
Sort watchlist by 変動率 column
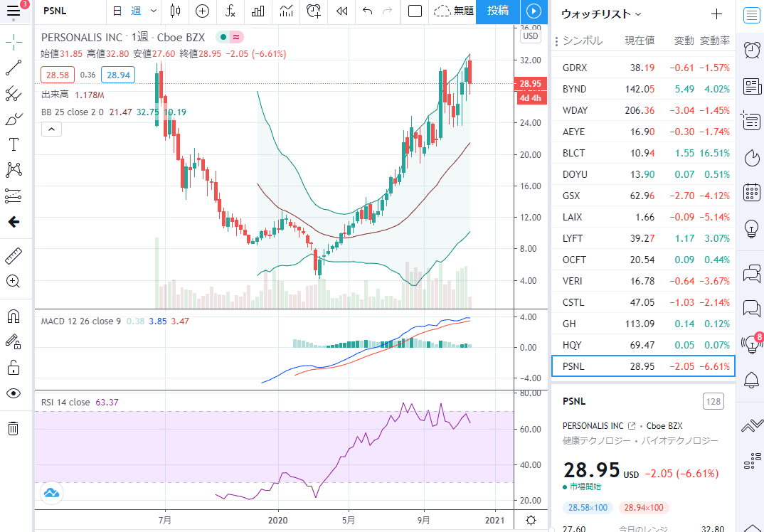715,41
